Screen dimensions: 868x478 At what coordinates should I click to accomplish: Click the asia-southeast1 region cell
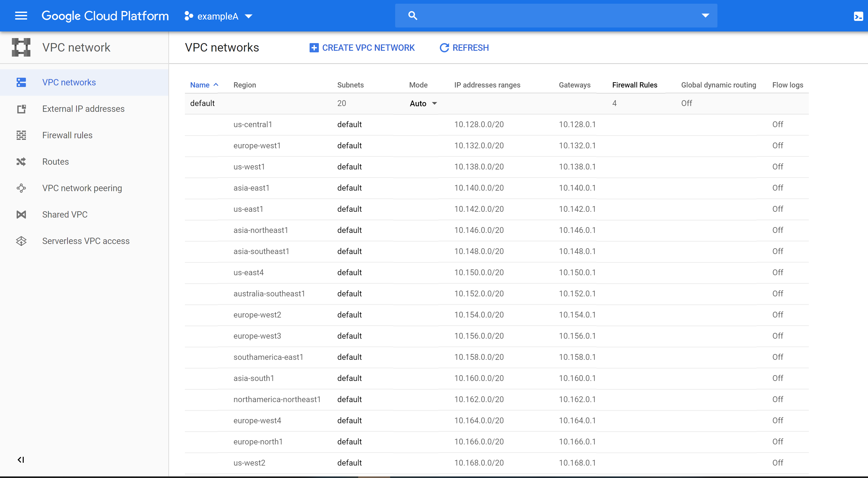click(261, 251)
